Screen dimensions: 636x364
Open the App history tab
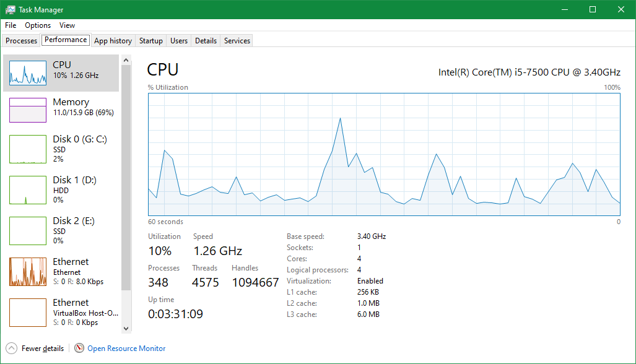(113, 40)
